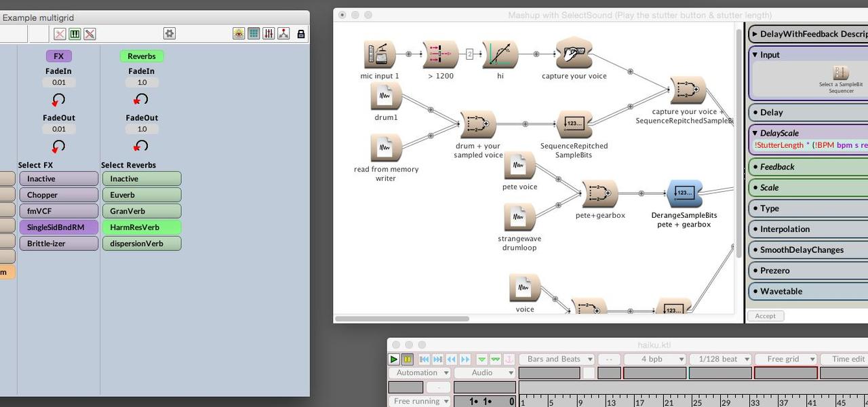Activate the Brittle-izer effect
This screenshot has height=407, width=868.
59,244
